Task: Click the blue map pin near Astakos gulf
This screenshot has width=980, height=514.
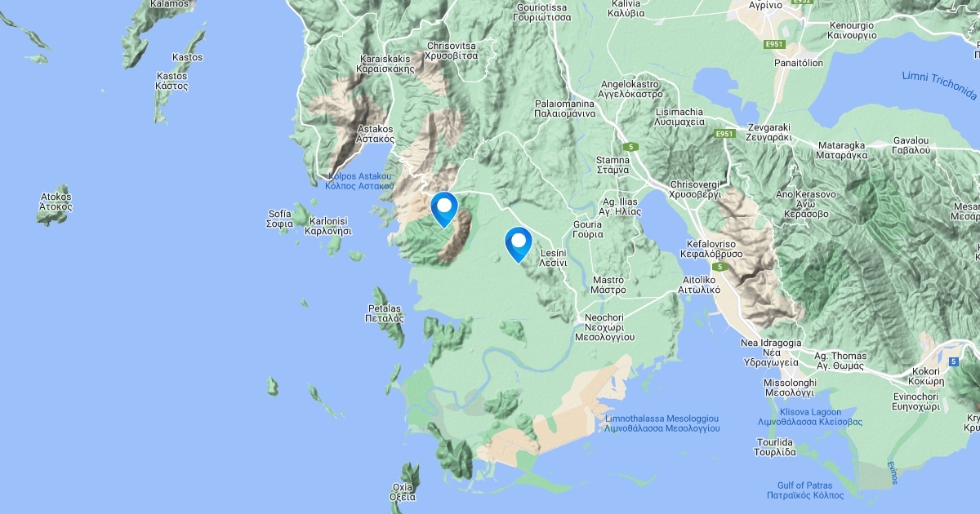Action: (444, 210)
